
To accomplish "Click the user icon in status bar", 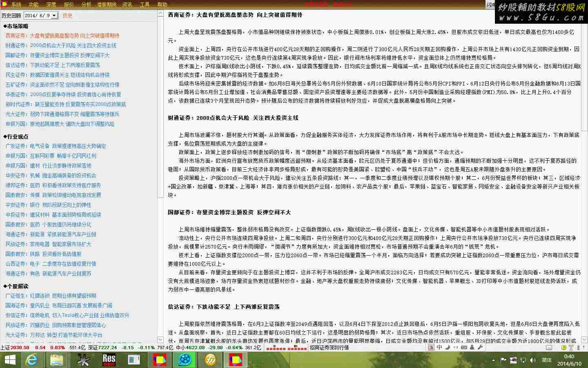I will (x=472, y=348).
